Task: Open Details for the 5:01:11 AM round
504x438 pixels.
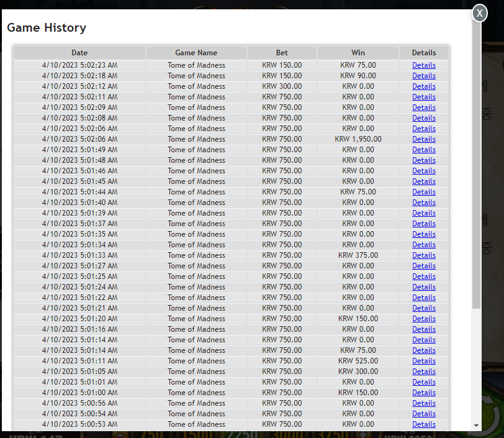Action: (x=424, y=361)
